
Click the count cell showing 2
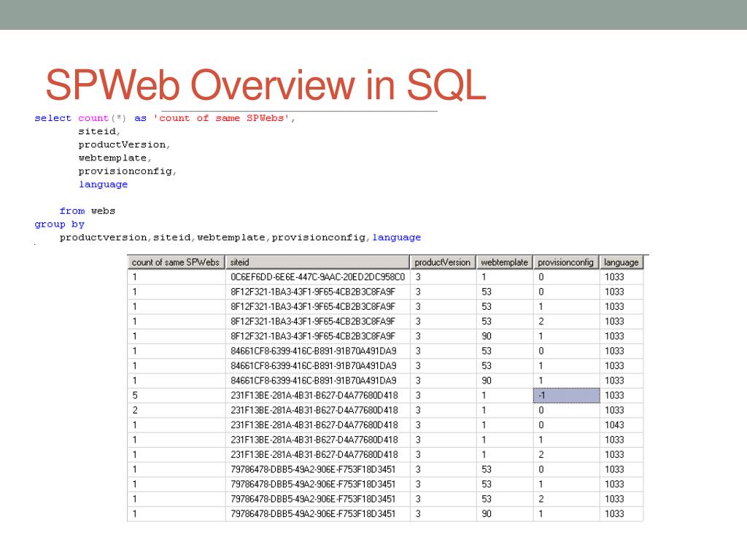[x=177, y=410]
